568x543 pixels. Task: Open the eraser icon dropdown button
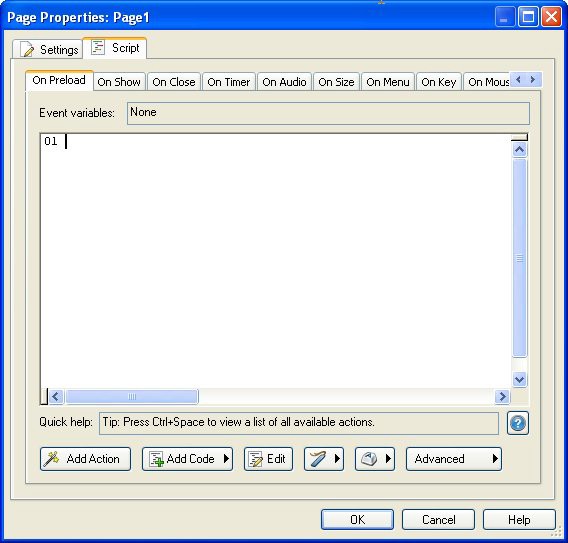pyautogui.click(x=375, y=459)
